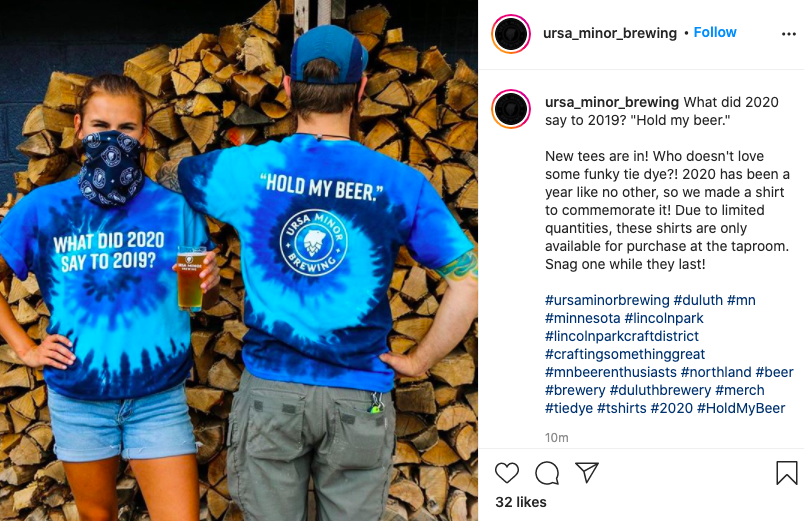View the 32 likes list
The image size is (804, 521).
[520, 503]
